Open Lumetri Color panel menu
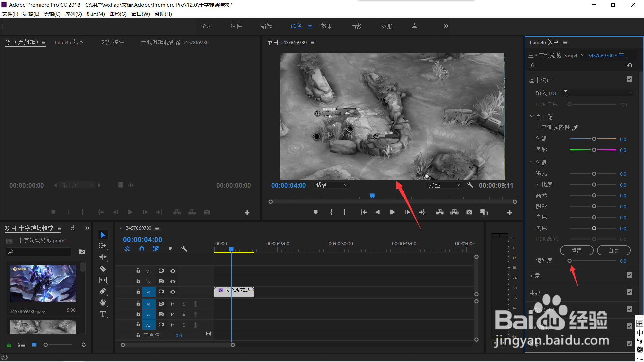 click(x=565, y=42)
